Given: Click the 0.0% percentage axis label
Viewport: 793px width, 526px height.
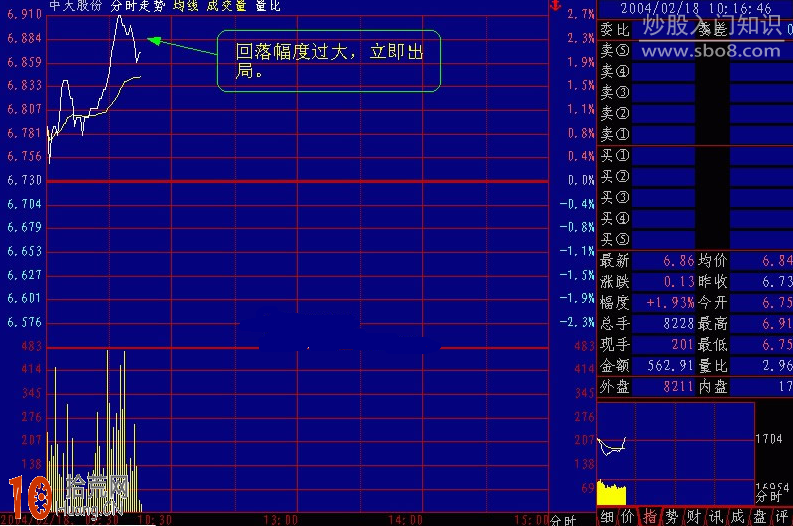Looking at the screenshot, I should coord(581,181).
